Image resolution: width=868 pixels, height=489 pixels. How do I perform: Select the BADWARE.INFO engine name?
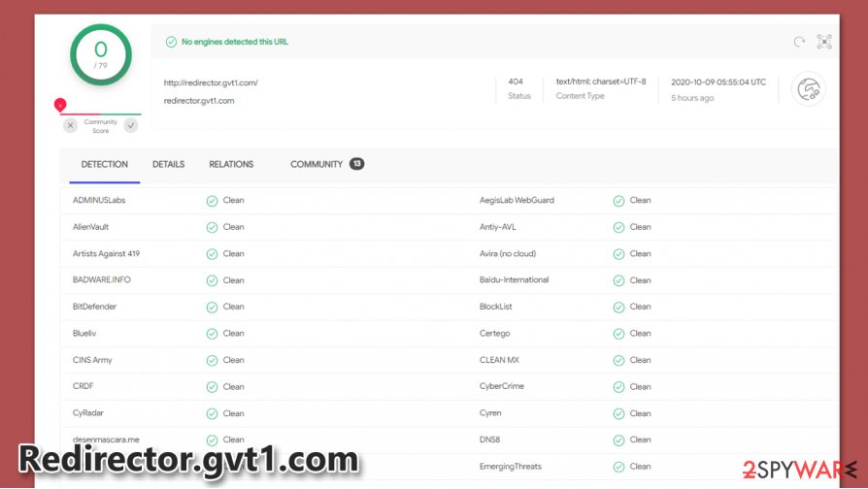pyautogui.click(x=102, y=279)
